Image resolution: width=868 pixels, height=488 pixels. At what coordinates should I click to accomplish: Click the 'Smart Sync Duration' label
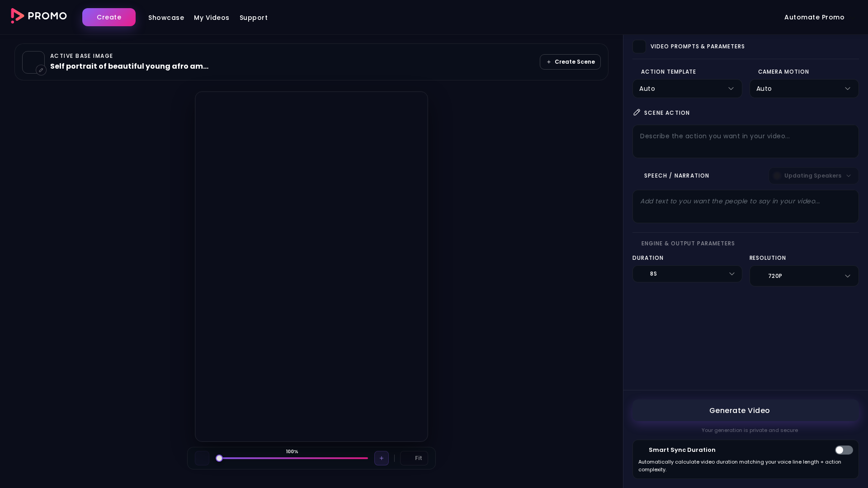682,450
